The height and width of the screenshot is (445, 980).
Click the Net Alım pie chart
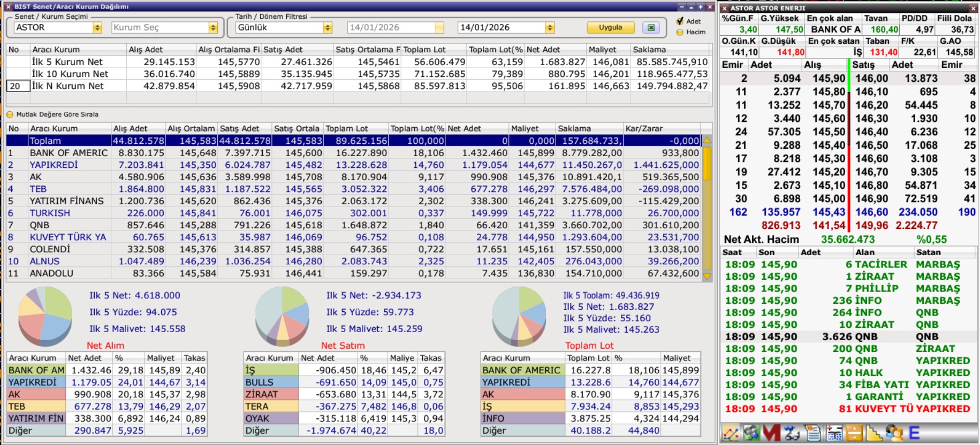click(x=45, y=316)
